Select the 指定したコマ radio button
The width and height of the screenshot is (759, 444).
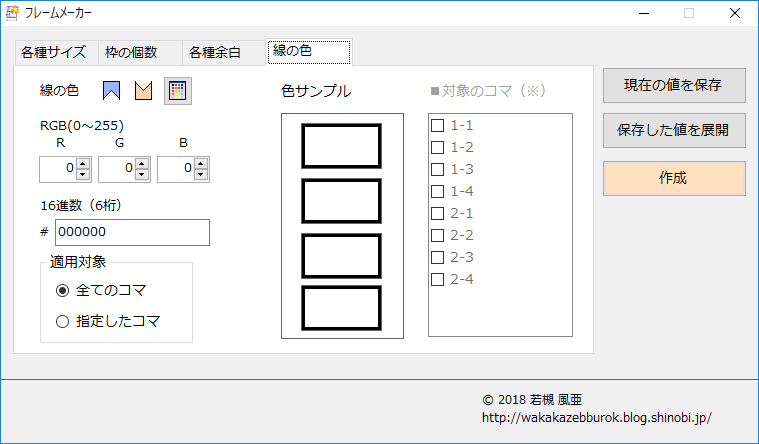[63, 322]
